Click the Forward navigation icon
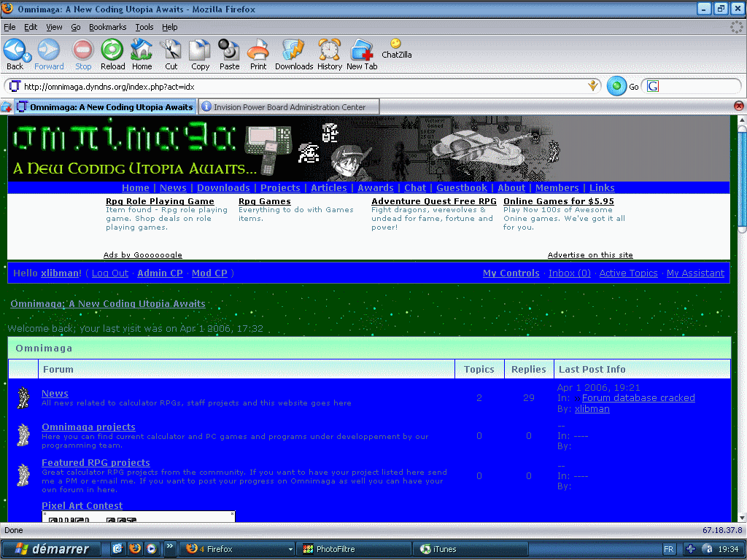 click(49, 50)
